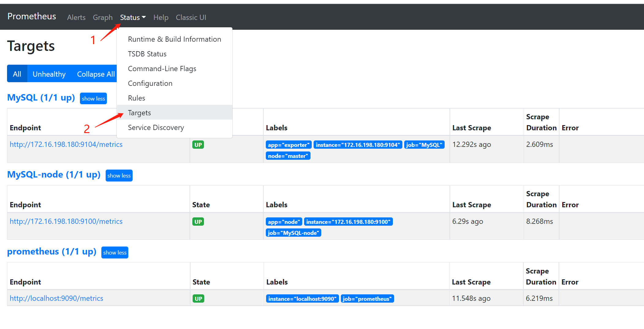Open the Graph page
Viewport: 644px width, 329px height.
103,17
